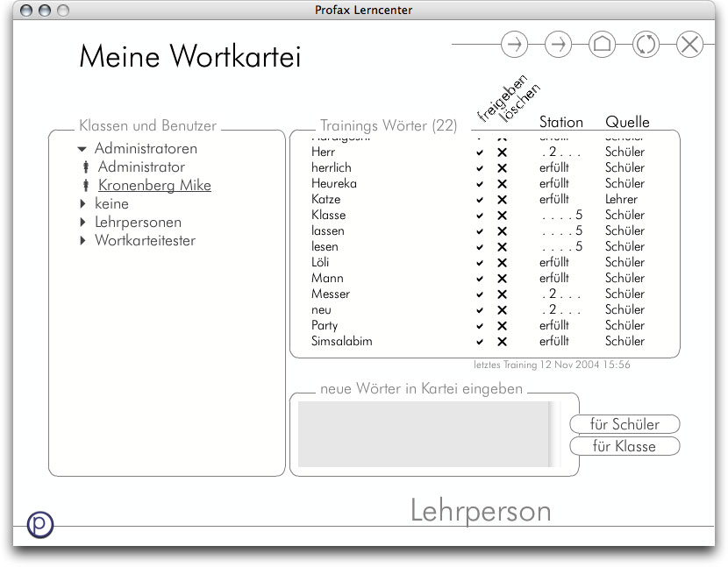This screenshot has height=567, width=728.
Task: Click the arrow icon farthest from the home icon
Action: pos(515,45)
